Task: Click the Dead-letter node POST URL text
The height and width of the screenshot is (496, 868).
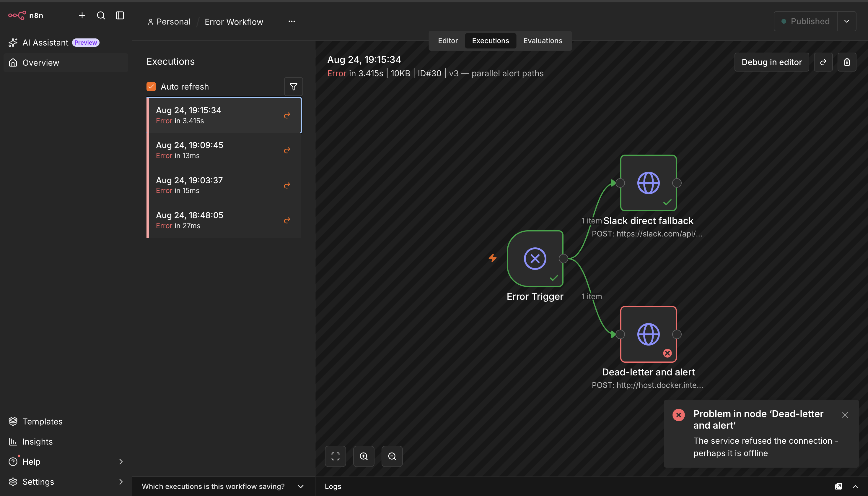Action: 647,385
